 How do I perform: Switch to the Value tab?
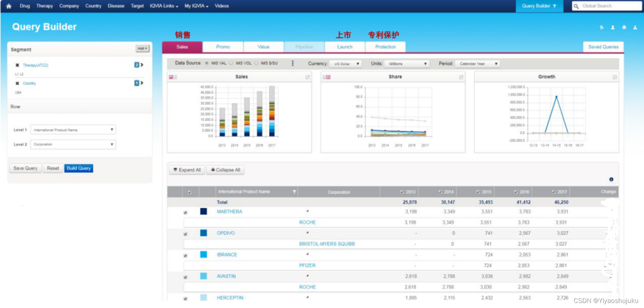(264, 47)
